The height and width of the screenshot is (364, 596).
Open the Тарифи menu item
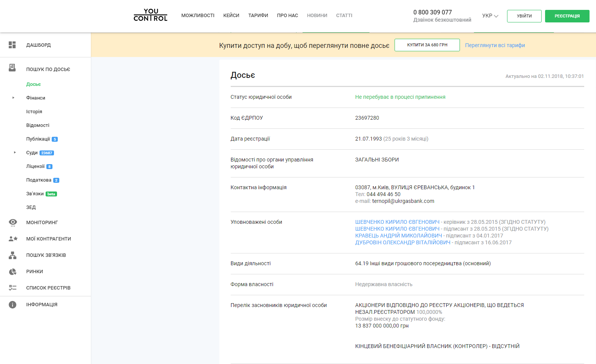pyautogui.click(x=258, y=16)
